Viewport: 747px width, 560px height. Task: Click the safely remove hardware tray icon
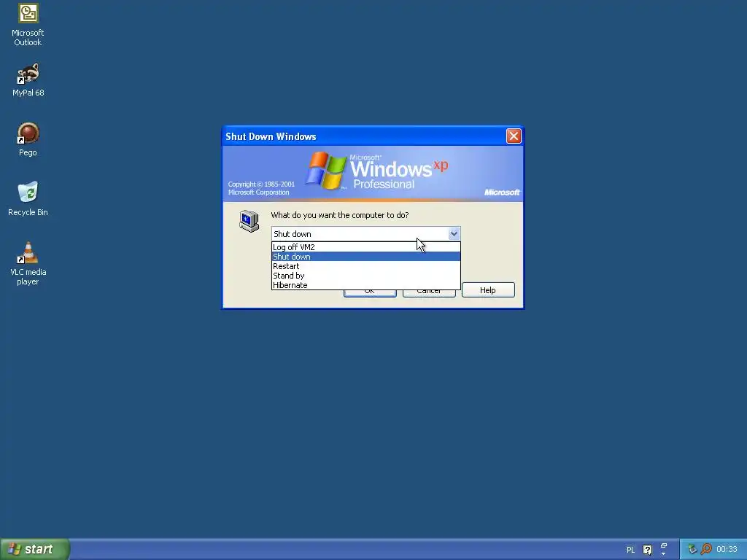coord(692,550)
